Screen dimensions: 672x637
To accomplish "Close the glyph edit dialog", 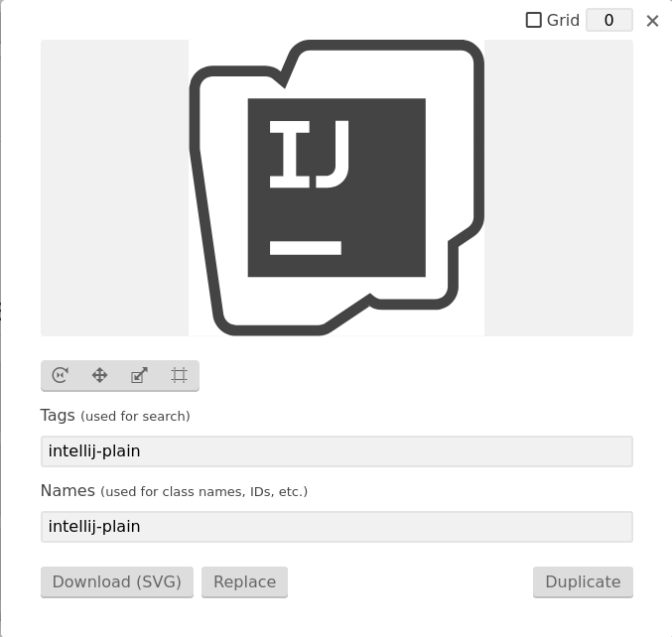I will 652,21.
